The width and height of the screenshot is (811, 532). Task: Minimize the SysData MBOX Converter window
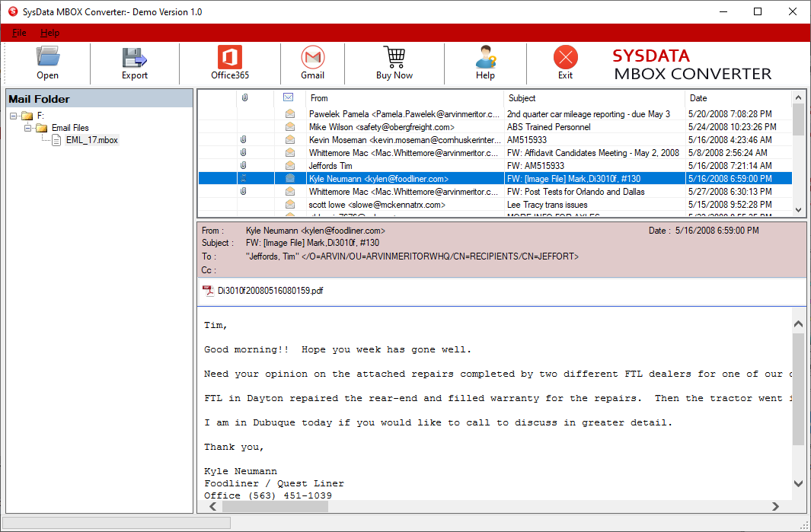pyautogui.click(x=723, y=11)
